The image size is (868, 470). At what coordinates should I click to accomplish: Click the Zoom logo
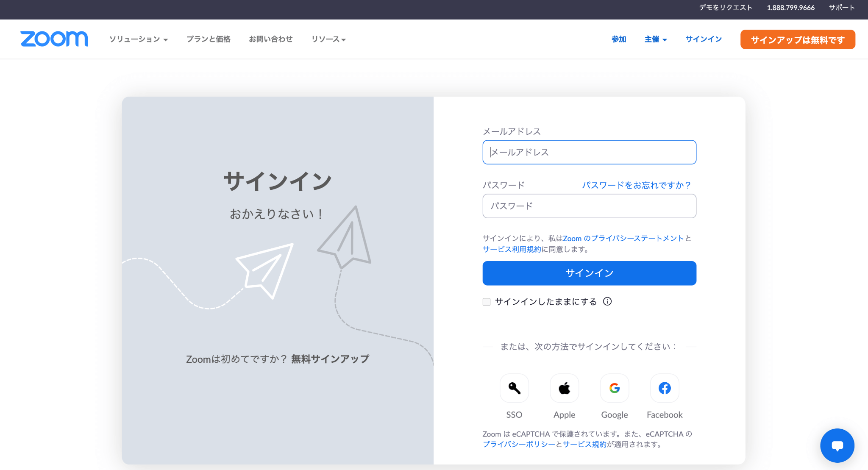[54, 39]
